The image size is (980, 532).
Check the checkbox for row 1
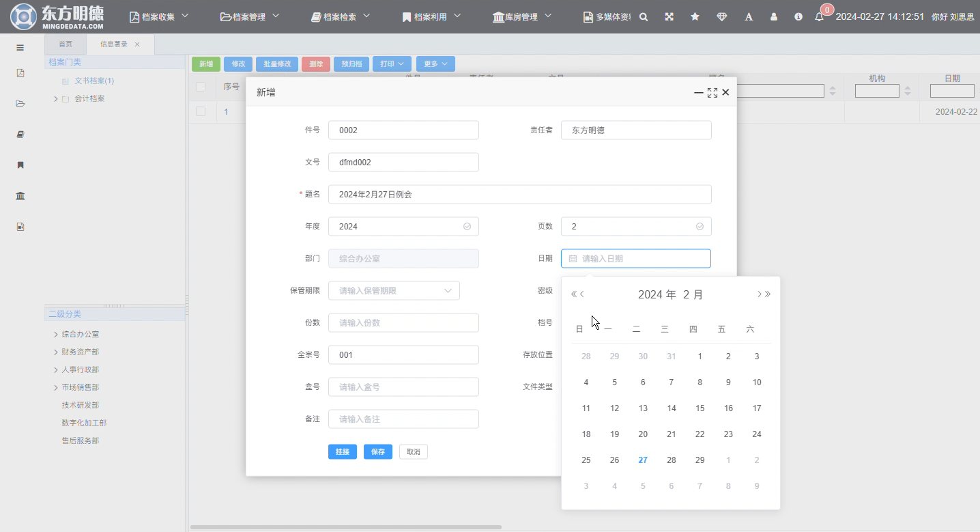(201, 111)
